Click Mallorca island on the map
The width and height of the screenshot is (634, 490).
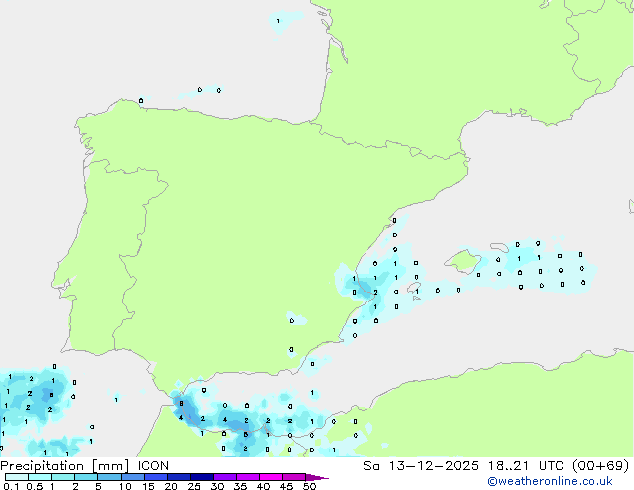point(461,262)
